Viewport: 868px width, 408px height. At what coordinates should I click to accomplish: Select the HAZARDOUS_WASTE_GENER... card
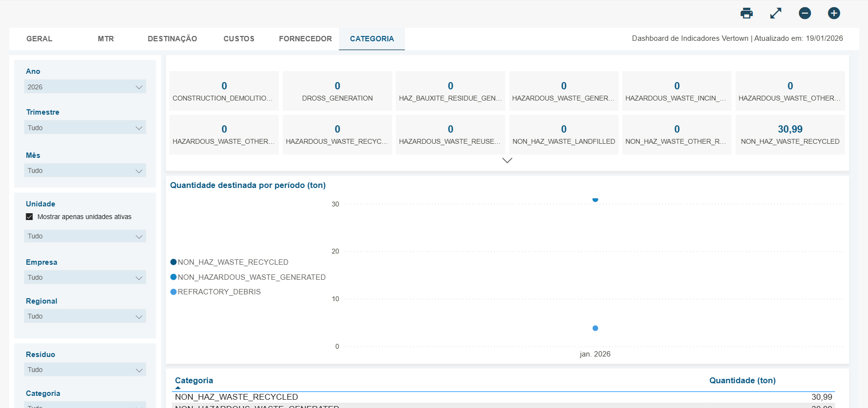pyautogui.click(x=564, y=91)
